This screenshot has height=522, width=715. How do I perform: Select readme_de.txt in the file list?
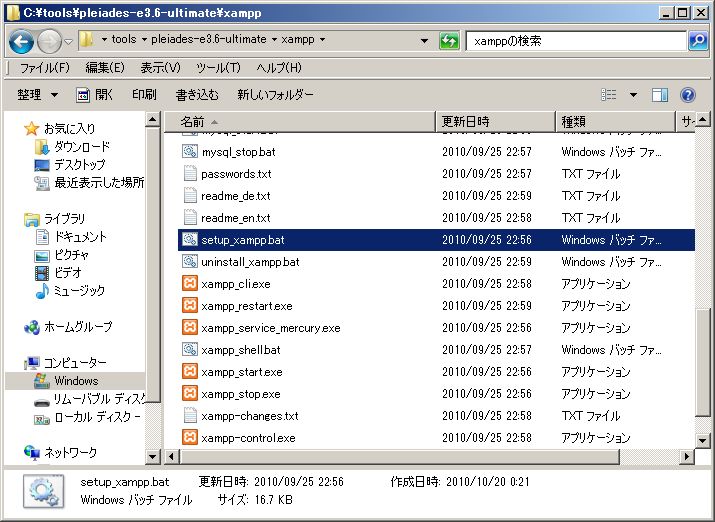pos(236,196)
